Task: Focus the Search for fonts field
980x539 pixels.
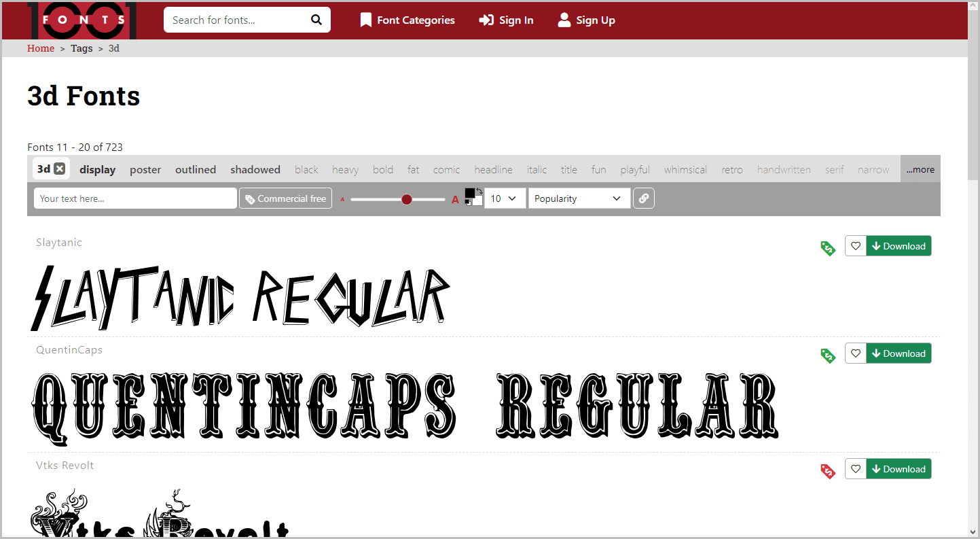Action: point(237,20)
